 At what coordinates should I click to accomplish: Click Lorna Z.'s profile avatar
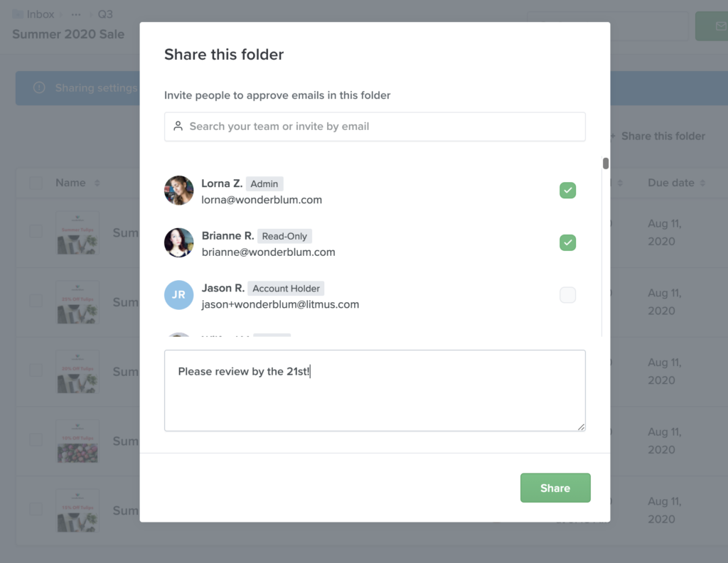pyautogui.click(x=178, y=191)
